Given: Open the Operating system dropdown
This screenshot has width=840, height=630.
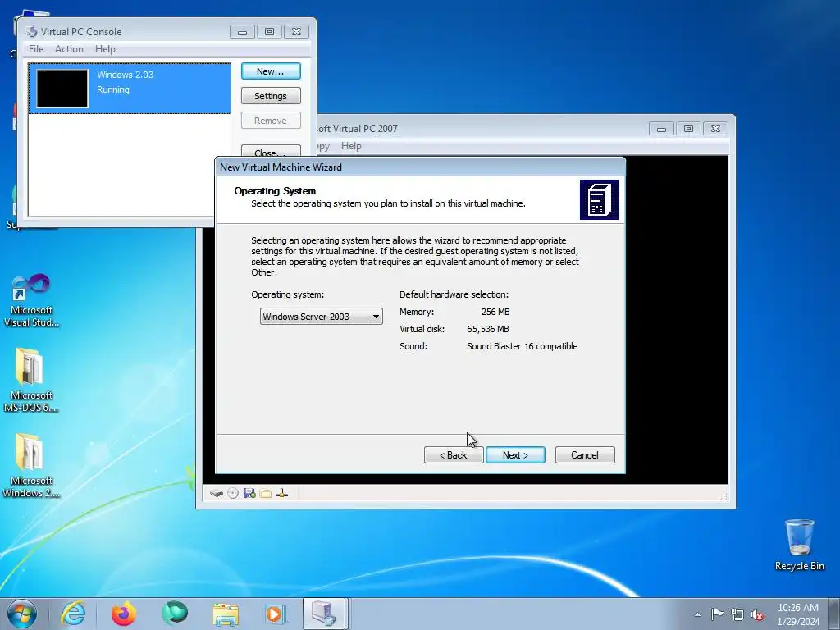Looking at the screenshot, I should [x=322, y=317].
